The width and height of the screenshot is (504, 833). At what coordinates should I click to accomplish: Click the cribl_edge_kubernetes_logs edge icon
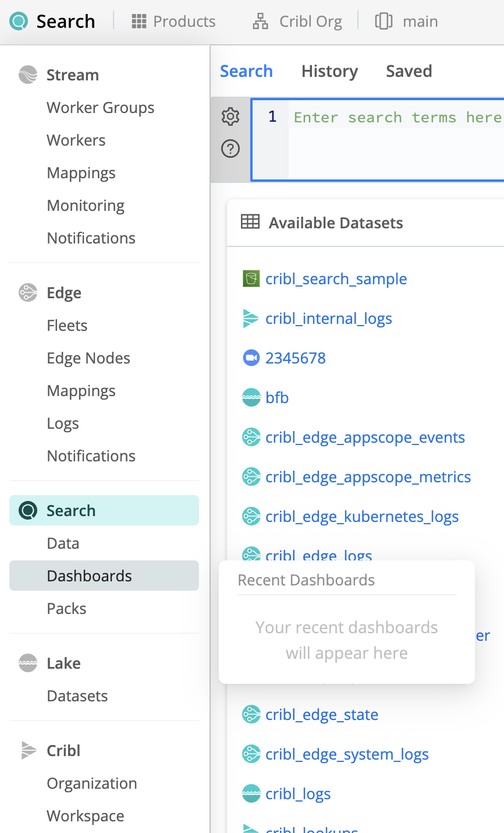tap(251, 516)
